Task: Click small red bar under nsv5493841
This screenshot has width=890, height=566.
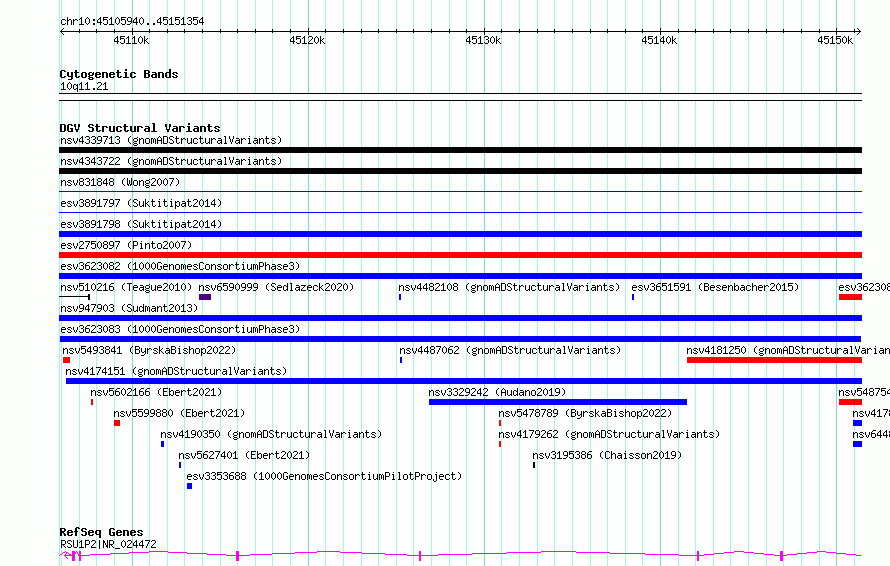Action: (66, 360)
